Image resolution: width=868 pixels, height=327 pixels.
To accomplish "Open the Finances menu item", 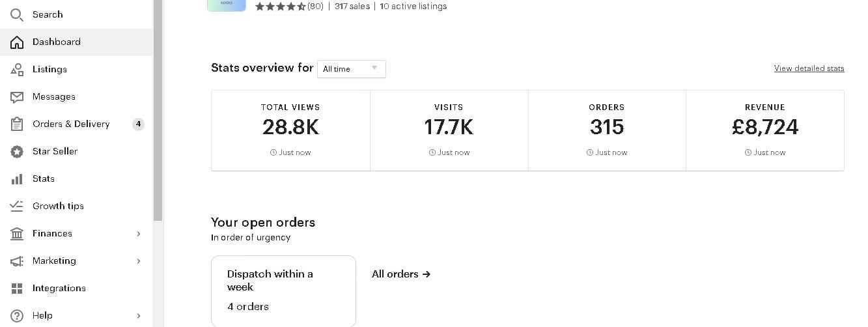I will (52, 233).
